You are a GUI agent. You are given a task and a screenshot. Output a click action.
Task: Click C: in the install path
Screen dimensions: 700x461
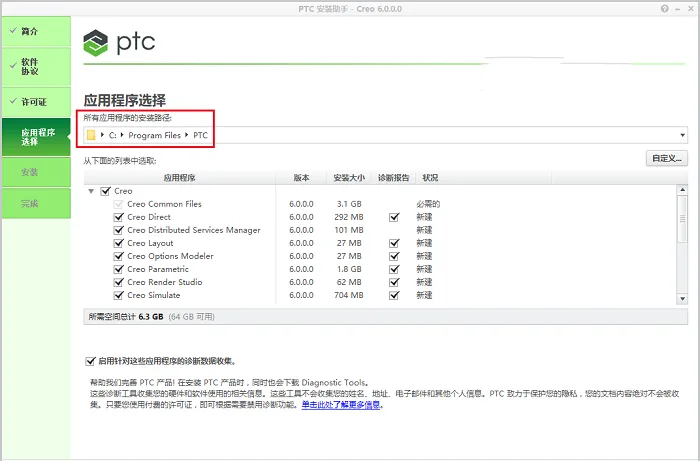[x=112, y=135]
